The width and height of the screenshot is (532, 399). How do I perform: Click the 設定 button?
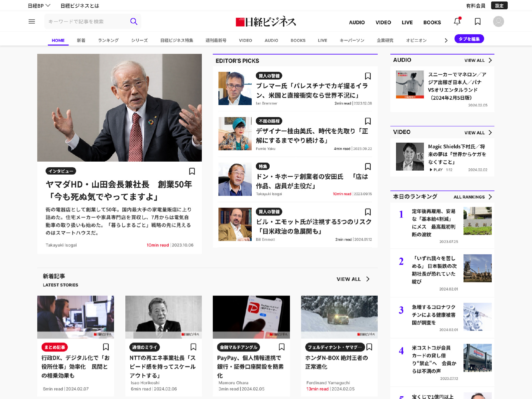(499, 6)
